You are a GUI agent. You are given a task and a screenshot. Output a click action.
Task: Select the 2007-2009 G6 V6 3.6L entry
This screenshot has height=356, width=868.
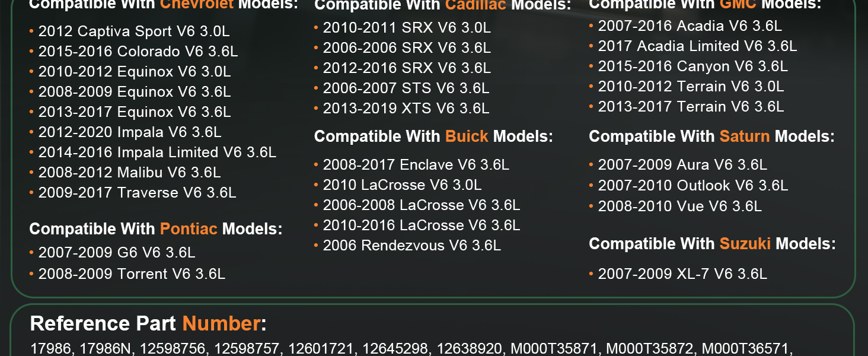point(117,253)
